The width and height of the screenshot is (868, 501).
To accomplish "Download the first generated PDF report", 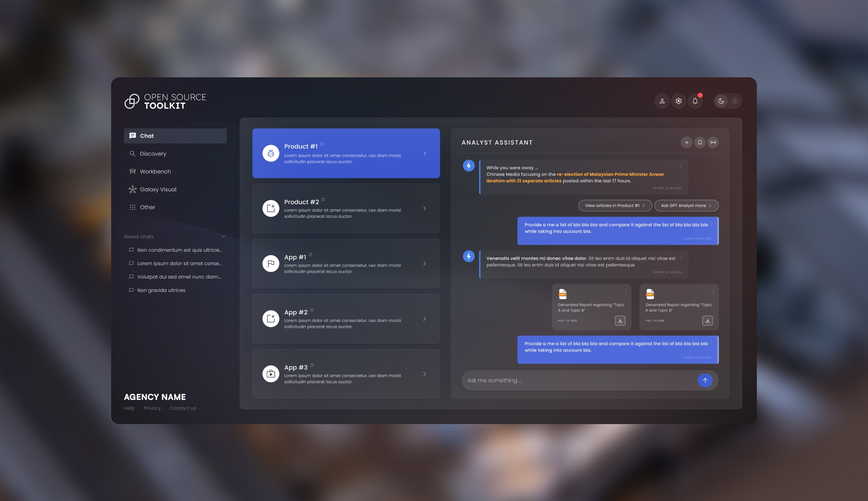I will (x=620, y=321).
